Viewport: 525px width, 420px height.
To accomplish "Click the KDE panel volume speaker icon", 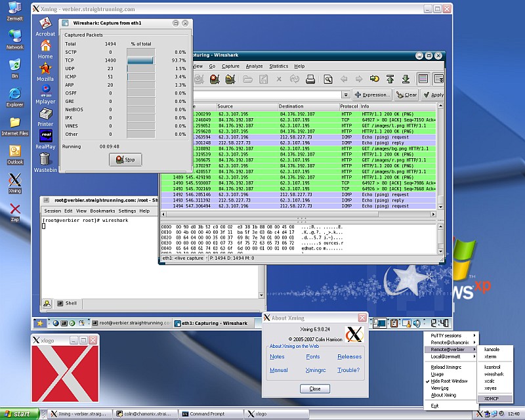I will point(417,324).
